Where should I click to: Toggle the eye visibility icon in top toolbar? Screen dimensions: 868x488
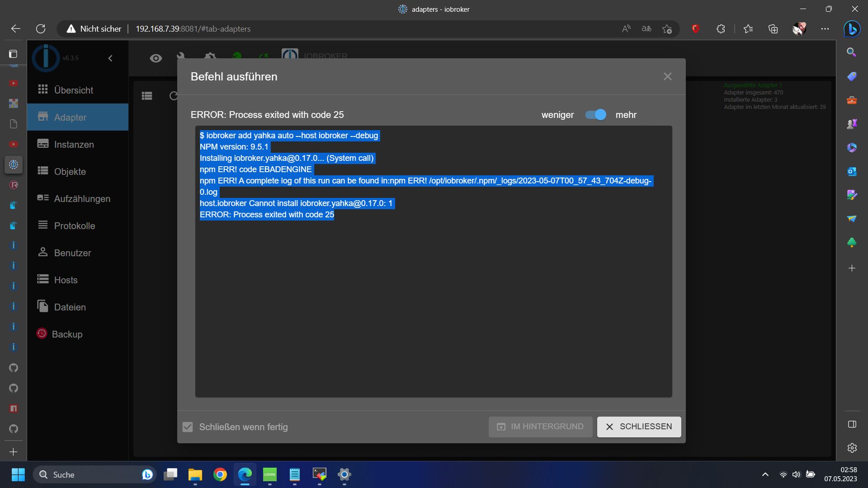pos(156,58)
